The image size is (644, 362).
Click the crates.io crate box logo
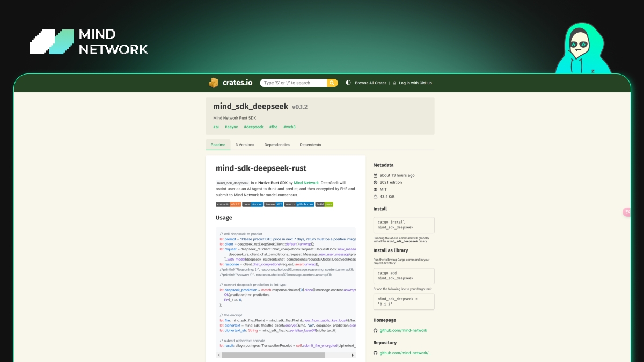point(214,83)
